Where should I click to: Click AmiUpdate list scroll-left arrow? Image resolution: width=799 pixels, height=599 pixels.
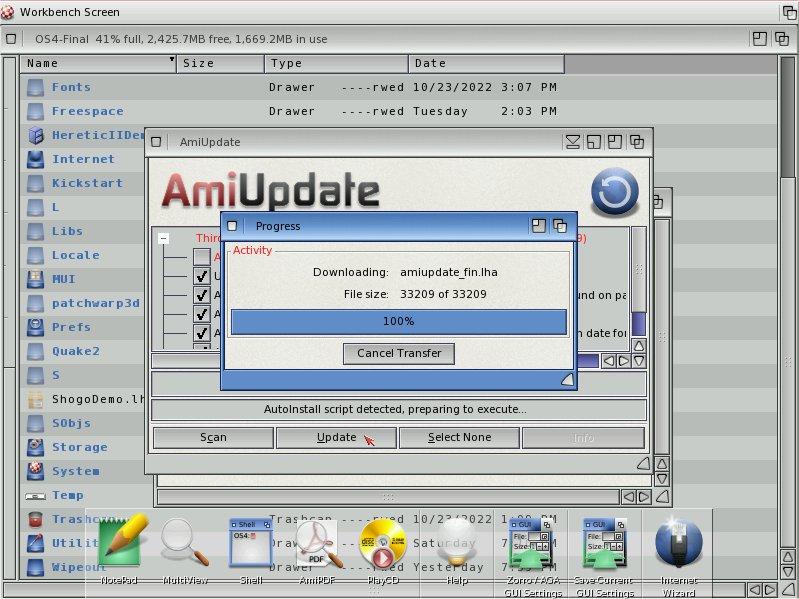click(x=608, y=361)
